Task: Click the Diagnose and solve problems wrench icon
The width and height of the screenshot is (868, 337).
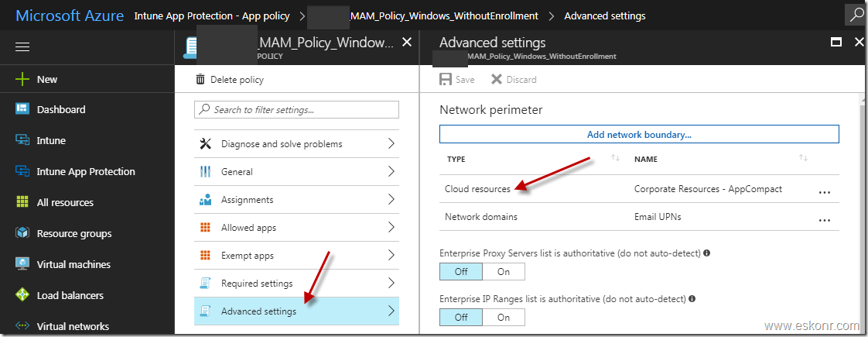Action: click(x=205, y=143)
